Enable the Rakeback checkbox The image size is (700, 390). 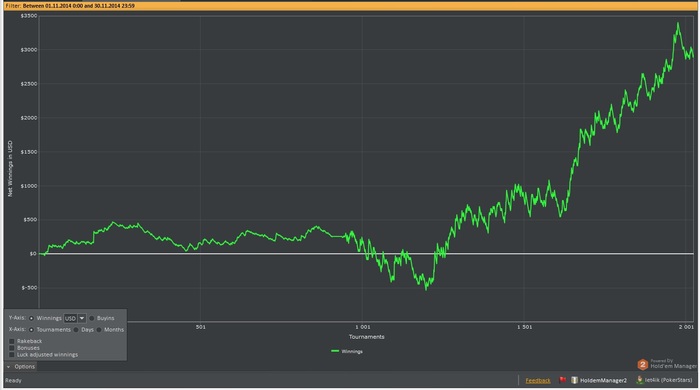pyautogui.click(x=12, y=341)
